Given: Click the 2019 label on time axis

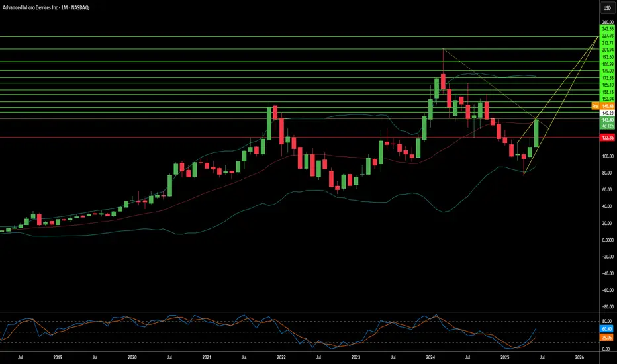Looking at the screenshot, I should (58, 357).
